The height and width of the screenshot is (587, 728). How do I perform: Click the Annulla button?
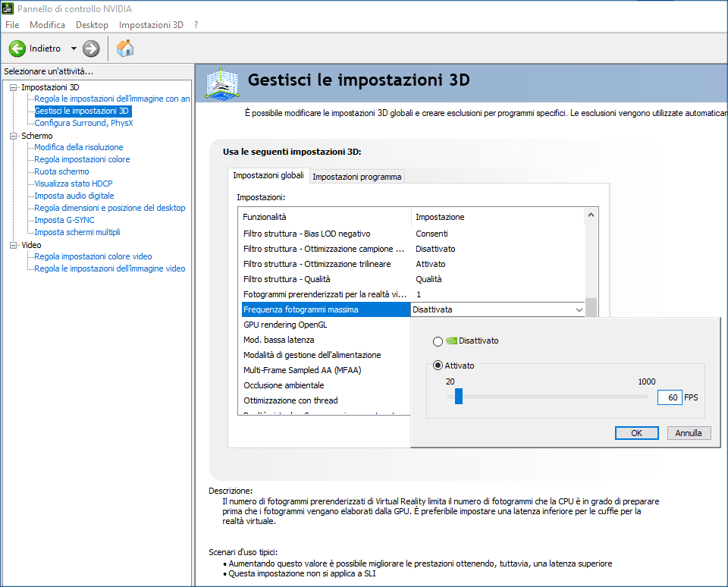pyautogui.click(x=689, y=433)
